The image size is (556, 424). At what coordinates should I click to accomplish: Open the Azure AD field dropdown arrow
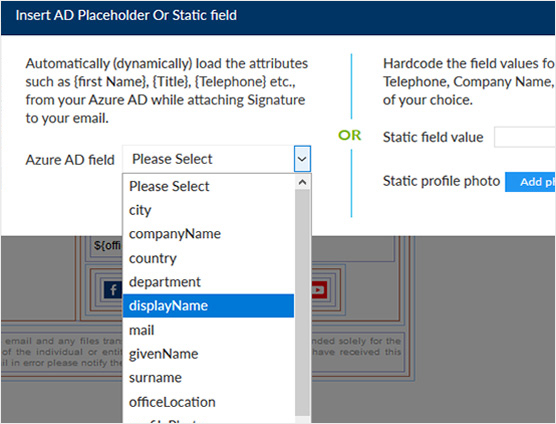point(302,159)
